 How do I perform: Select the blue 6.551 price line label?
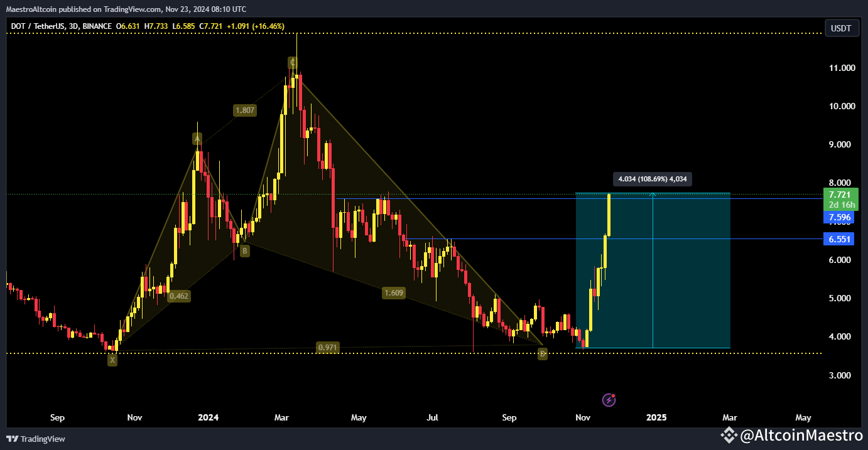pos(839,239)
